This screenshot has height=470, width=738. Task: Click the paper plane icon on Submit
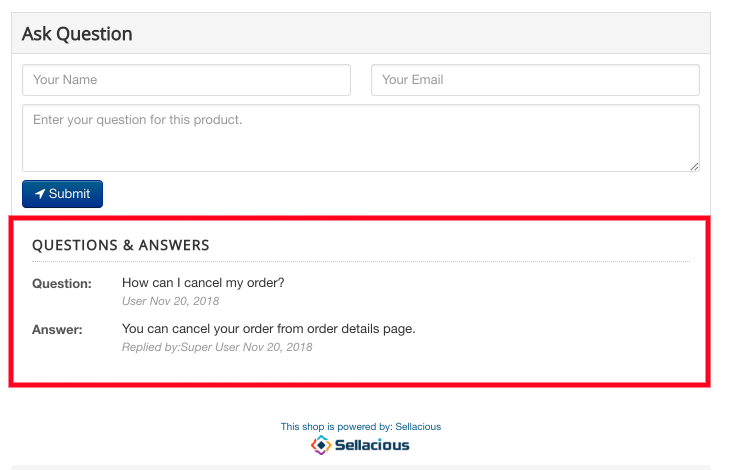pyautogui.click(x=40, y=194)
